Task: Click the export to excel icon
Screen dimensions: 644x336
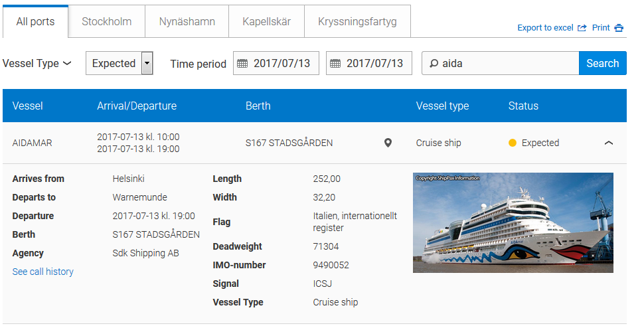Action: tap(582, 28)
